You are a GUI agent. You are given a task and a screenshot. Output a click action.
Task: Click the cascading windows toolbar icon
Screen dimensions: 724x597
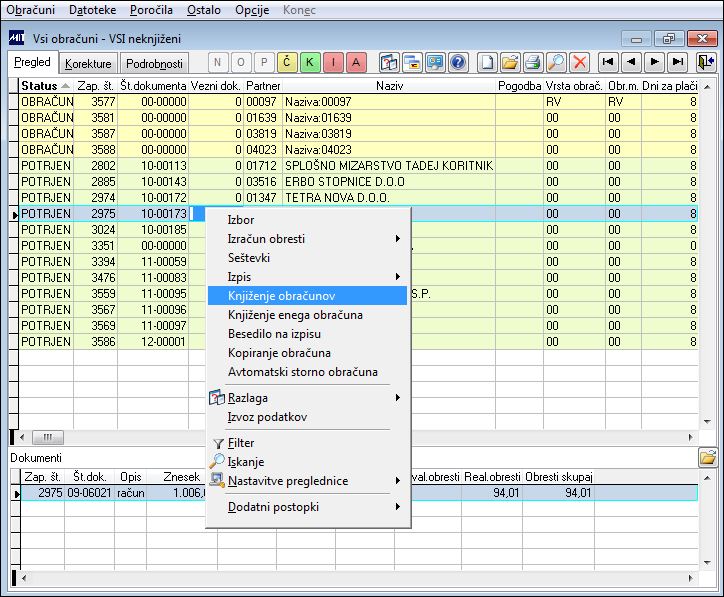pyautogui.click(x=412, y=62)
